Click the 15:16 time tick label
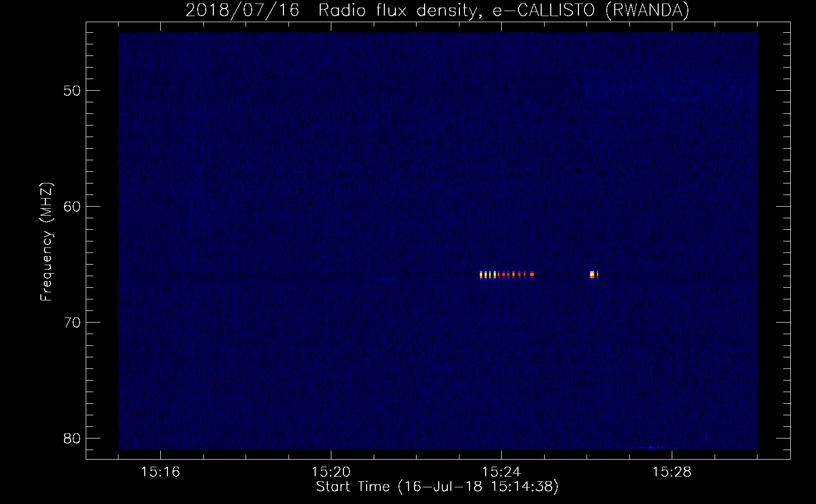 click(x=160, y=472)
